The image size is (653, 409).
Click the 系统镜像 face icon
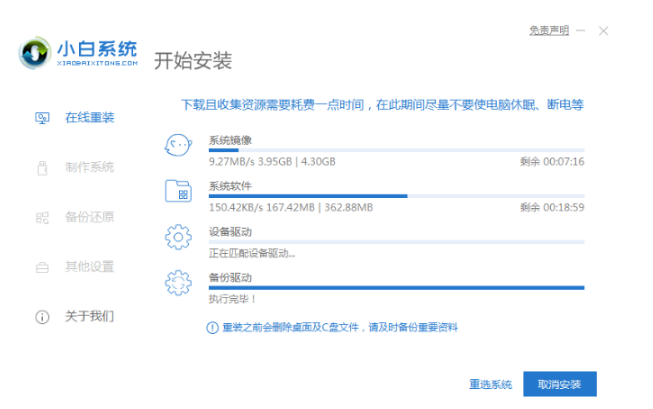[x=179, y=147]
